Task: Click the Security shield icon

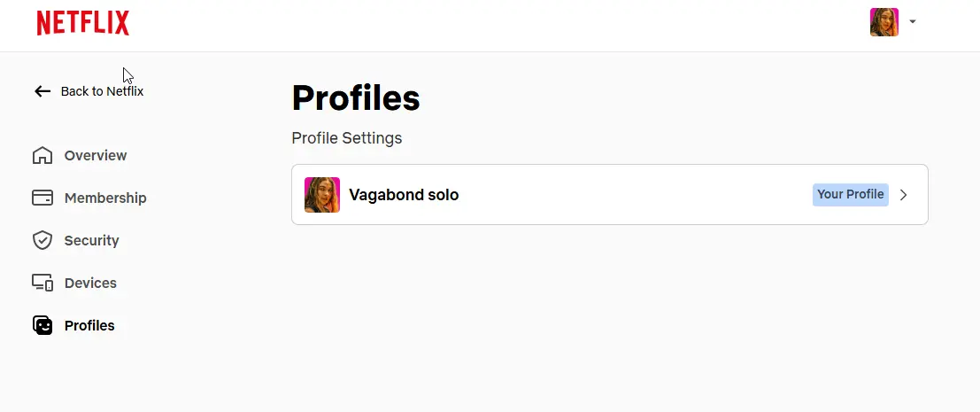Action: click(x=42, y=240)
